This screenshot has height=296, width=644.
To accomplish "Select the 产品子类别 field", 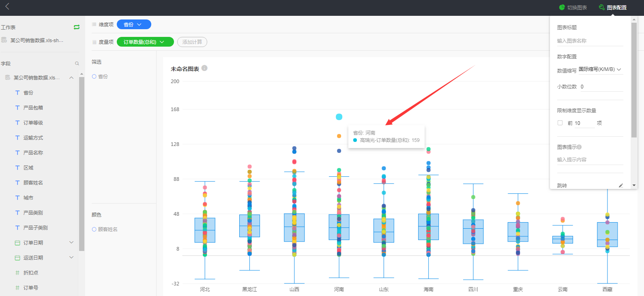I will 36,228.
